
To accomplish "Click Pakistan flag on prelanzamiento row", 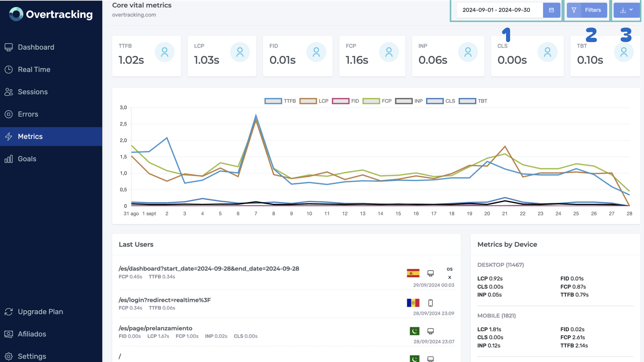I will click(415, 331).
